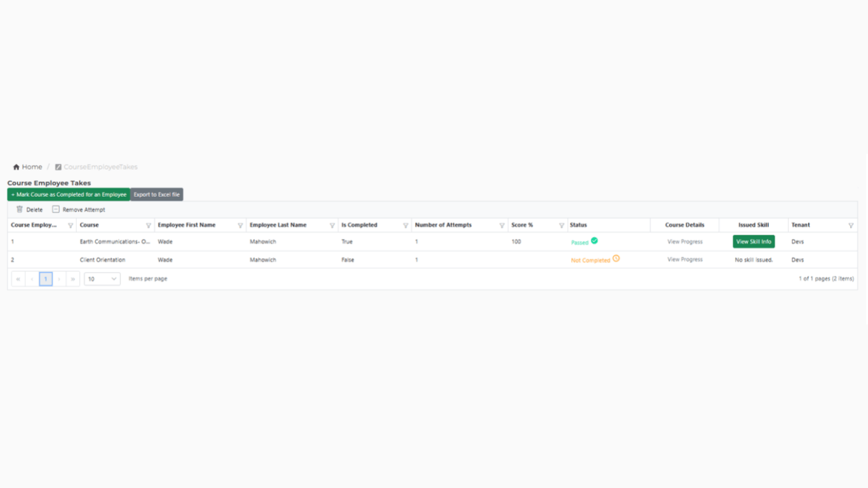Open the items per page dropdown
868x488 pixels.
(102, 278)
